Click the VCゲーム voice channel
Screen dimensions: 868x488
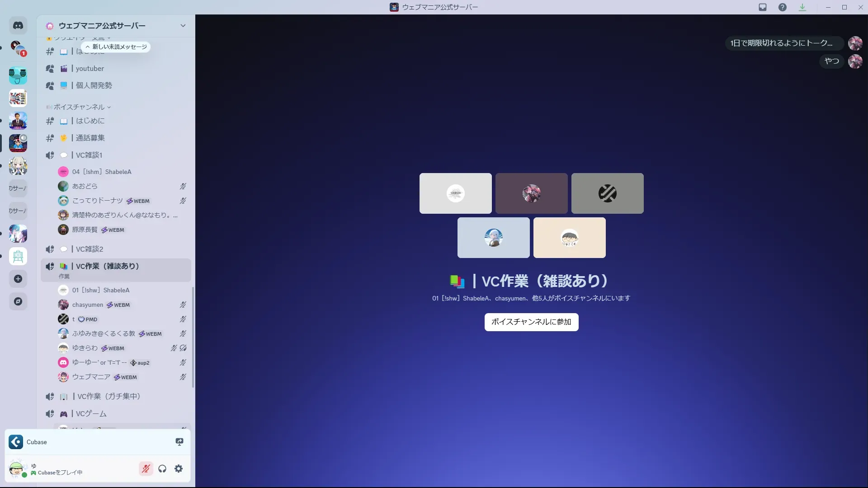91,414
